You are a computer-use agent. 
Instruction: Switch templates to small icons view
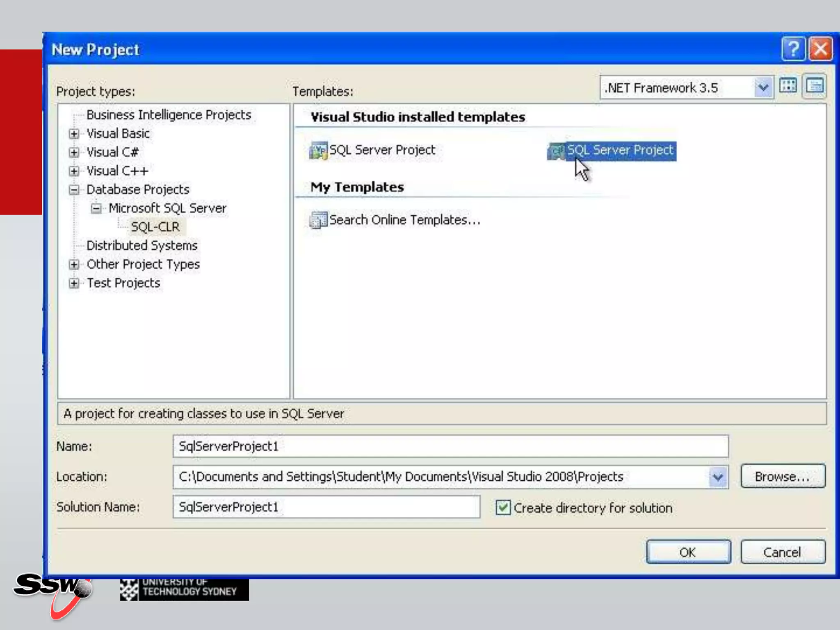pyautogui.click(x=815, y=86)
